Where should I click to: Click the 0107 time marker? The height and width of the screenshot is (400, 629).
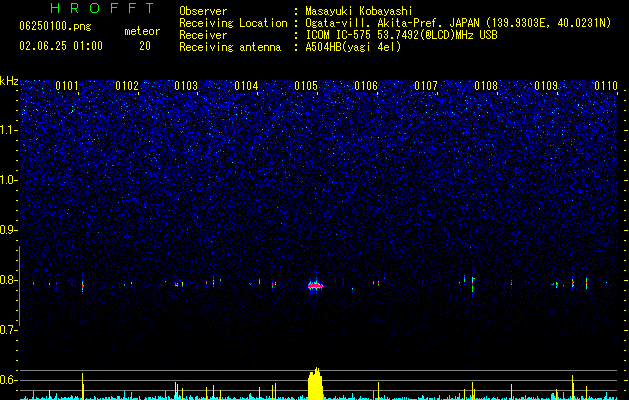(x=426, y=86)
